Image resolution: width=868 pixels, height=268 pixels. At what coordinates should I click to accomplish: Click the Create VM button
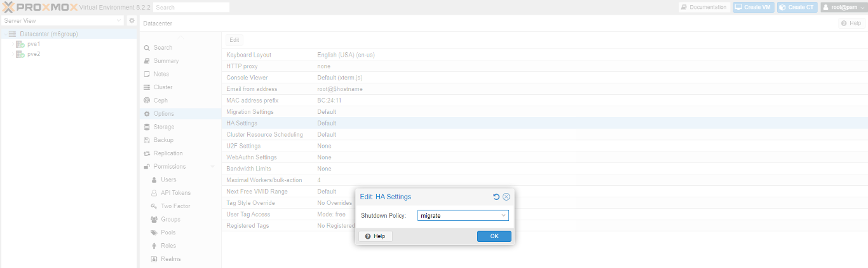[x=754, y=7]
